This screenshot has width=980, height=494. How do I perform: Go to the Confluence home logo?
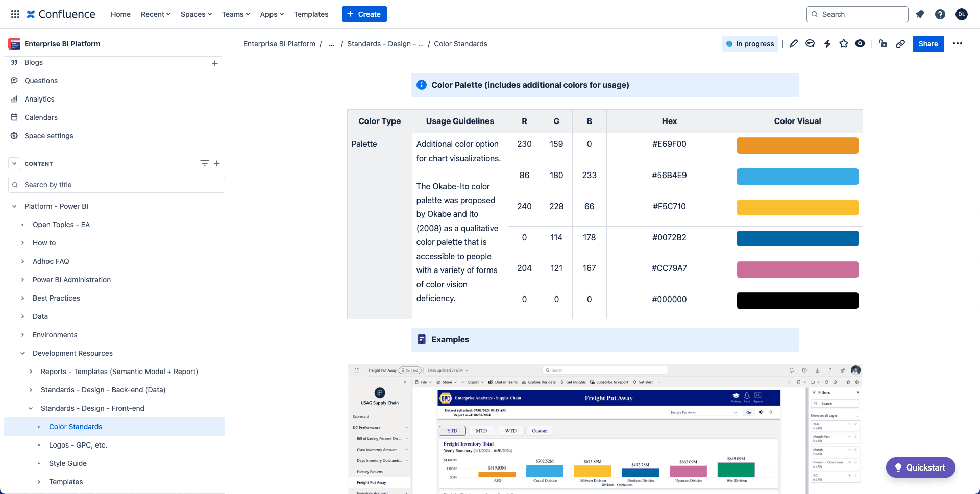61,14
